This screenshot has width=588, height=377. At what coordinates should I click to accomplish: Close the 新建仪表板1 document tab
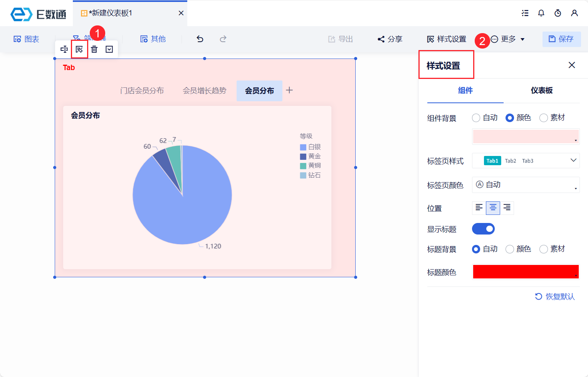pos(181,13)
